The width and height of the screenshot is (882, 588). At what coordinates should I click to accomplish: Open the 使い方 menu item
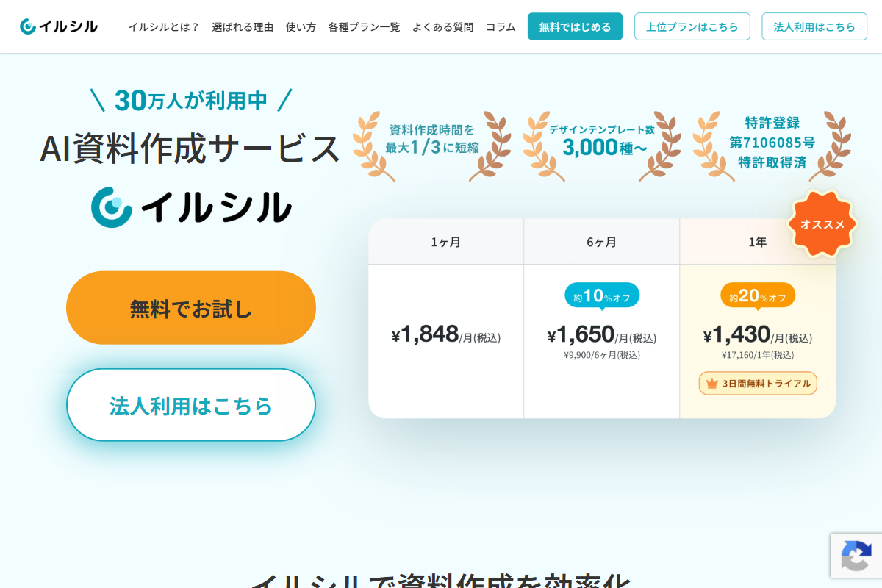click(x=301, y=26)
